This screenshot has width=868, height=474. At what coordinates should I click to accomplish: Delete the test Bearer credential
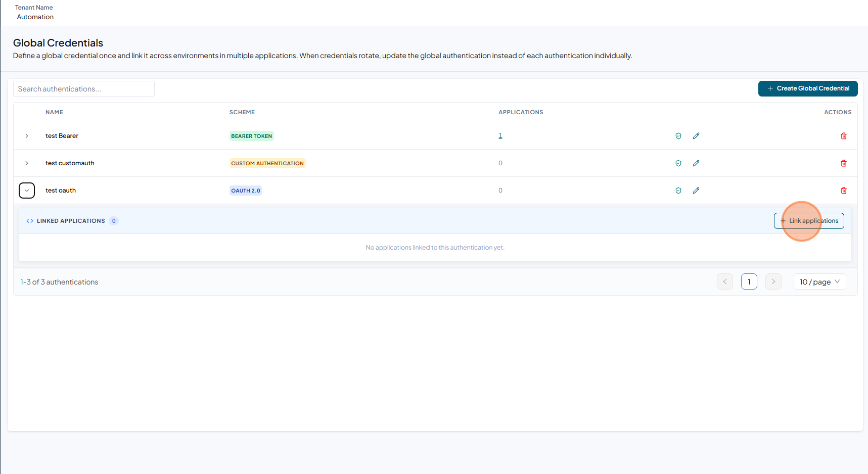[x=844, y=136]
